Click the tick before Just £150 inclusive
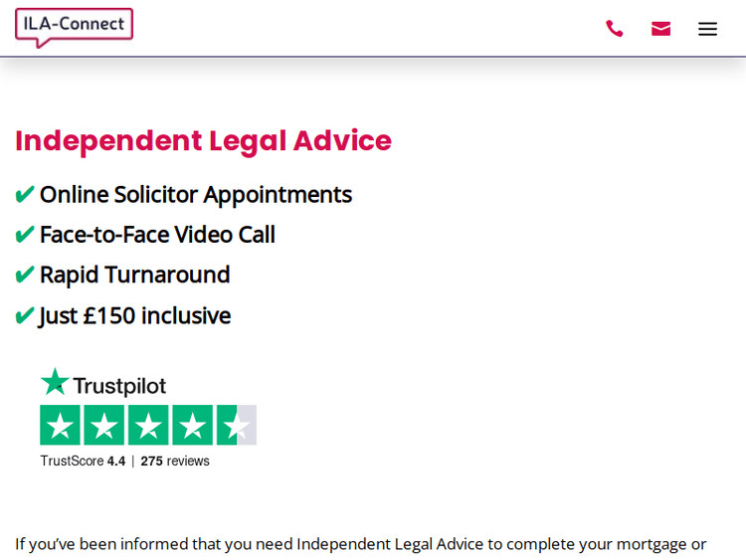This screenshot has width=746, height=560. [25, 316]
